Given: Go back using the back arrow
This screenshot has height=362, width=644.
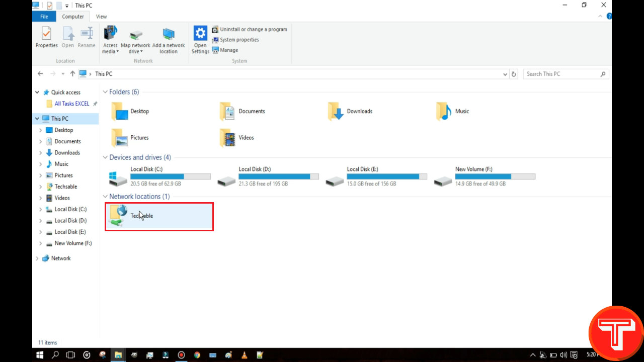Looking at the screenshot, I should [x=40, y=74].
